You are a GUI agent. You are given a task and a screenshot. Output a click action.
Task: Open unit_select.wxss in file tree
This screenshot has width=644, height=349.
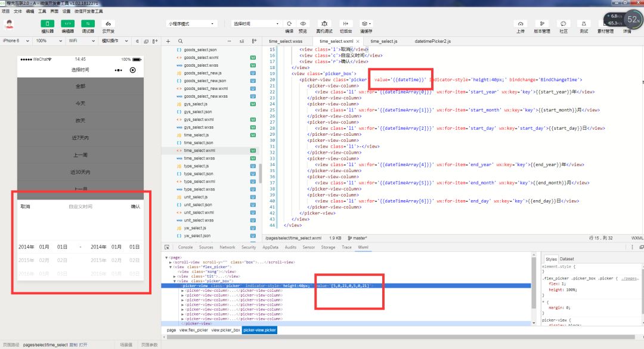click(199, 220)
